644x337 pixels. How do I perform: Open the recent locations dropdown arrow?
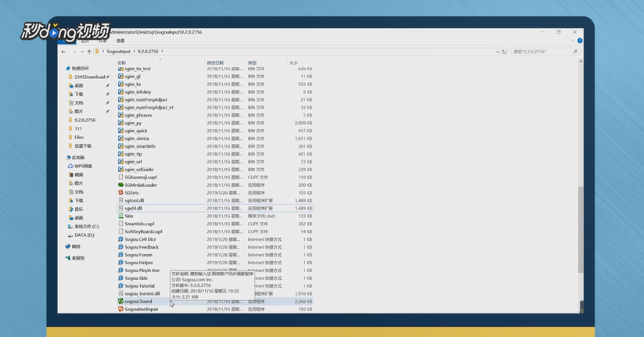click(82, 52)
